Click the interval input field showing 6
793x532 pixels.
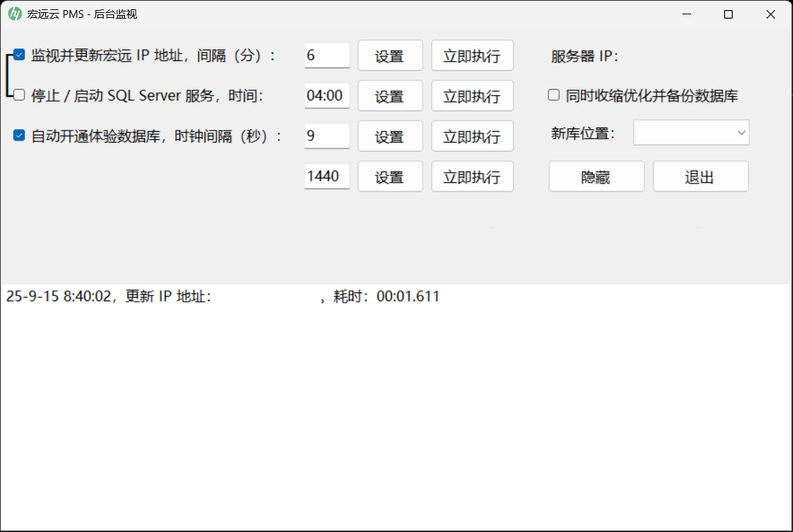(327, 55)
